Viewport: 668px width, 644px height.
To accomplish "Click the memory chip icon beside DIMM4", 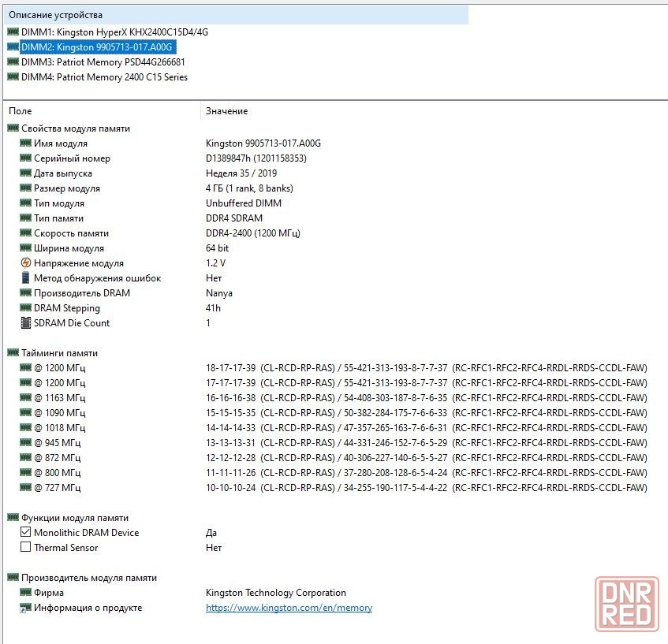I will click(13, 76).
